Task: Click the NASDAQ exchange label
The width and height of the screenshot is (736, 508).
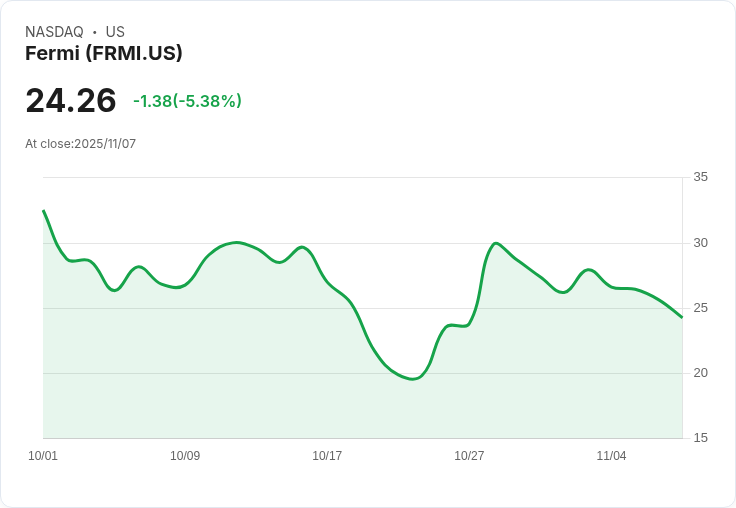Action: [54, 32]
